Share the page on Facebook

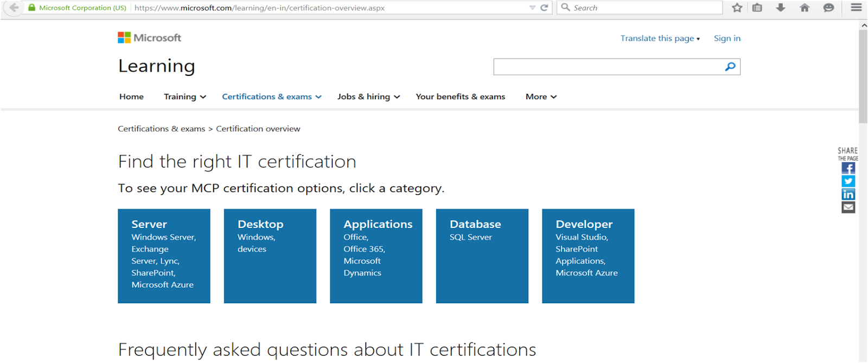(x=848, y=169)
